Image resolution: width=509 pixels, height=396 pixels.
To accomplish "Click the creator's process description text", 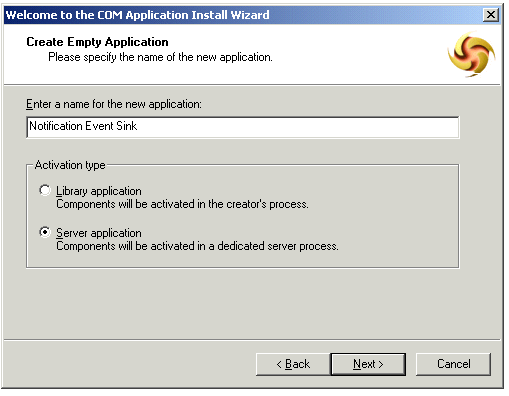I will pos(182,204).
